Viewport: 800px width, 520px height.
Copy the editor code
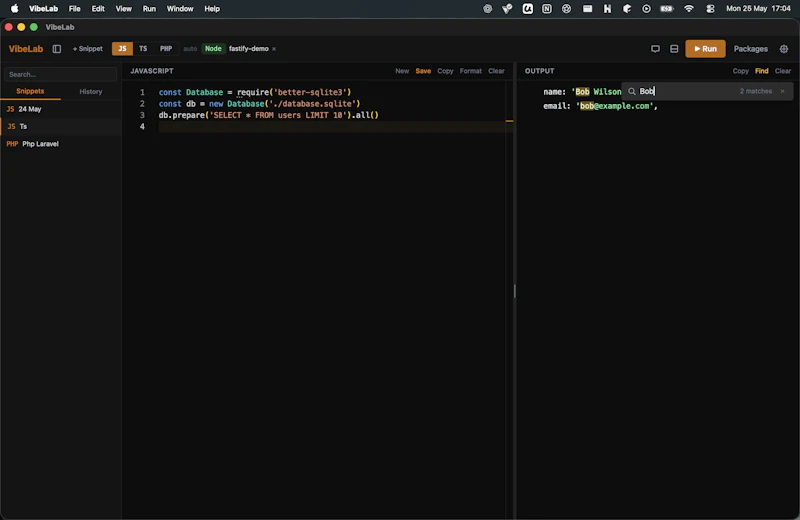tap(445, 71)
